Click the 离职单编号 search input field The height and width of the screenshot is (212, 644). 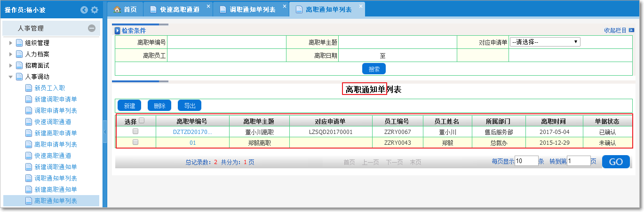pyautogui.click(x=226, y=42)
